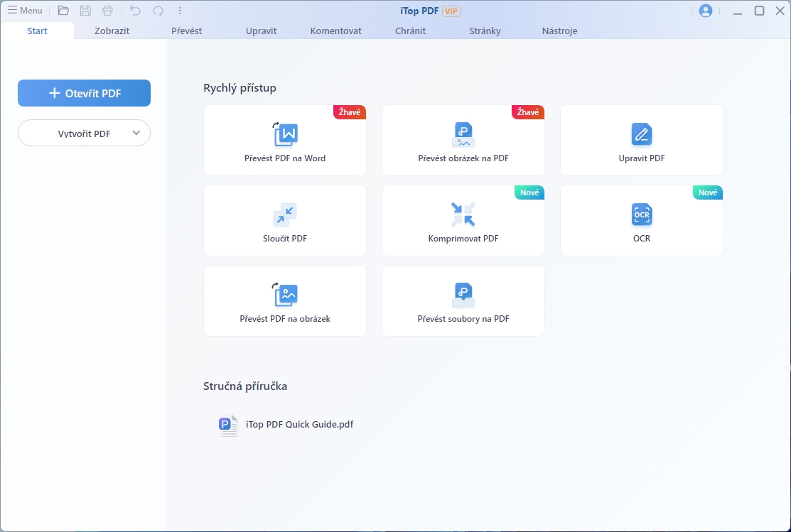Image resolution: width=791 pixels, height=532 pixels.
Task: Expand the three-dot more options menu
Action: [x=180, y=11]
